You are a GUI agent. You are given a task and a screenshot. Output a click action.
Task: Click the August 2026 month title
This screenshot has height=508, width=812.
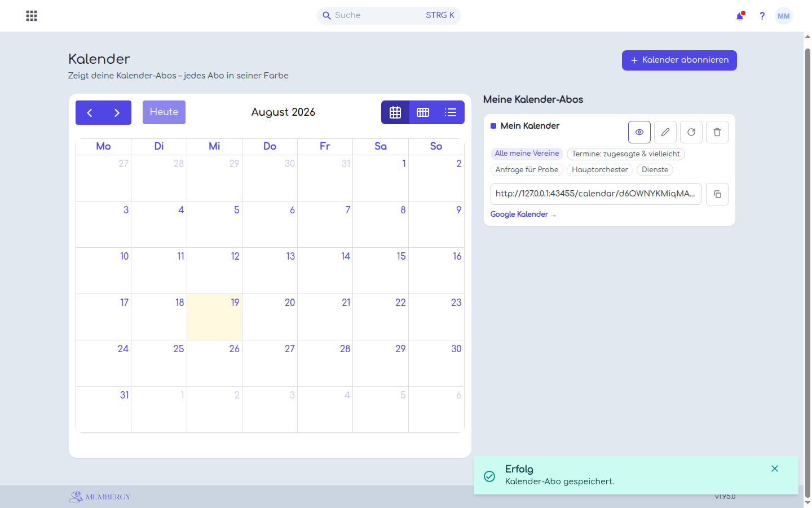283,112
